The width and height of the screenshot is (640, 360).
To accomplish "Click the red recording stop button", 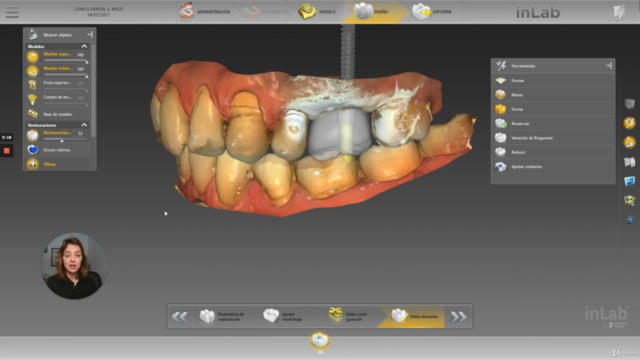I will click(7, 151).
